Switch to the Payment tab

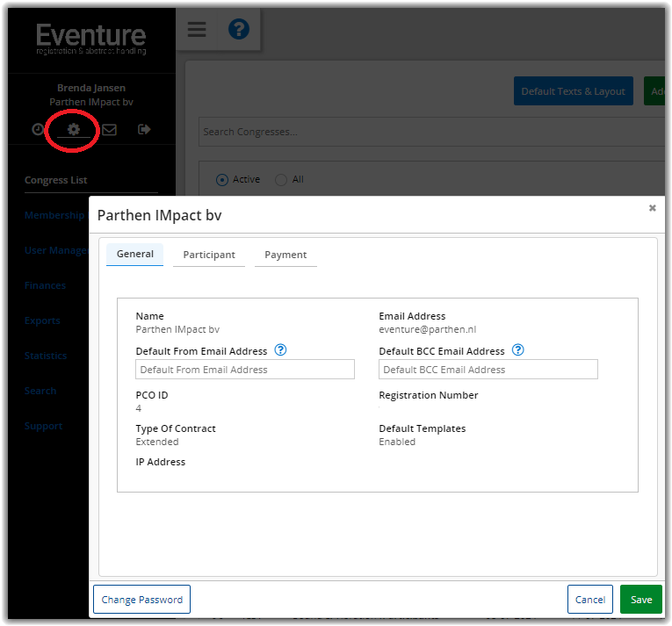tap(285, 255)
